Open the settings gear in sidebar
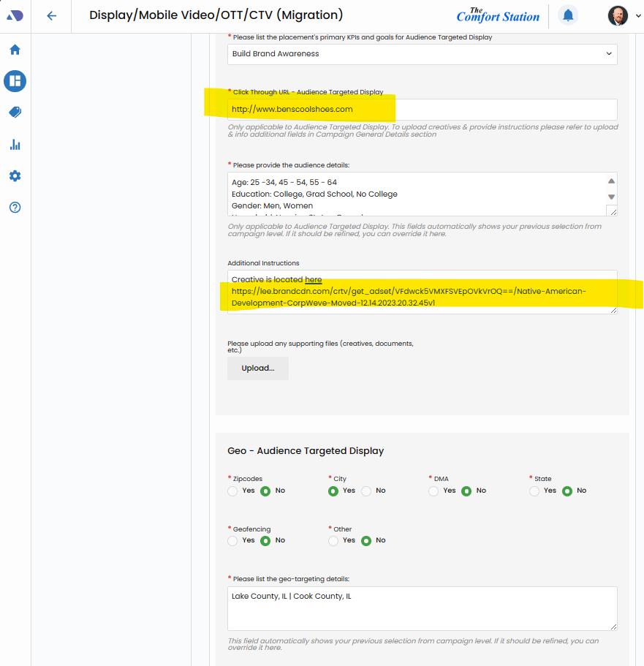This screenshot has height=666, width=644. [15, 176]
